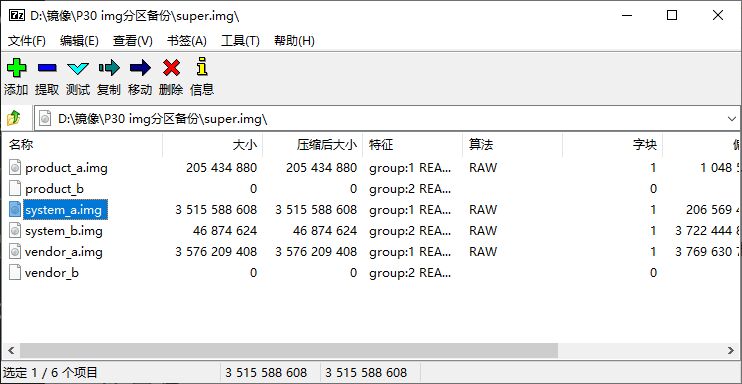Sort by 特征 column header

click(413, 144)
